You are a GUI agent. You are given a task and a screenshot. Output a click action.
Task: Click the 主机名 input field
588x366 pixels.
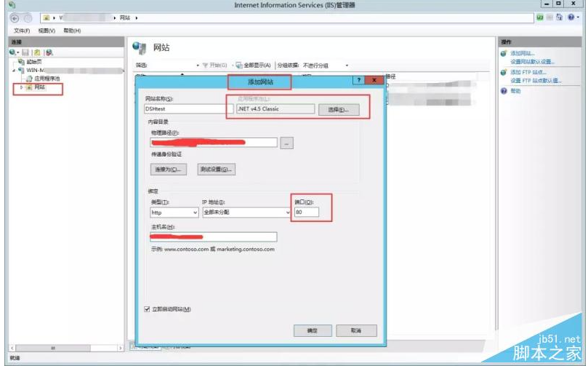tap(214, 237)
